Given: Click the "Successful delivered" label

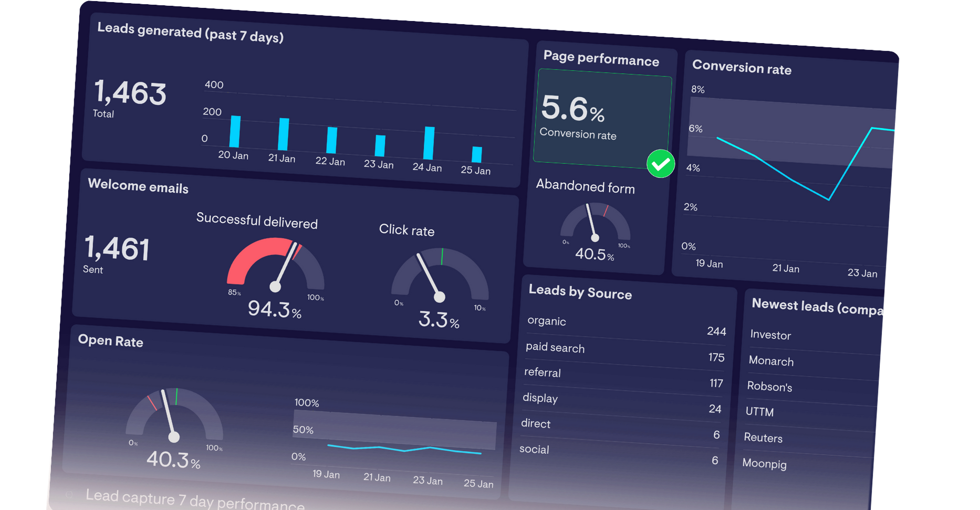Looking at the screenshot, I should 257,221.
